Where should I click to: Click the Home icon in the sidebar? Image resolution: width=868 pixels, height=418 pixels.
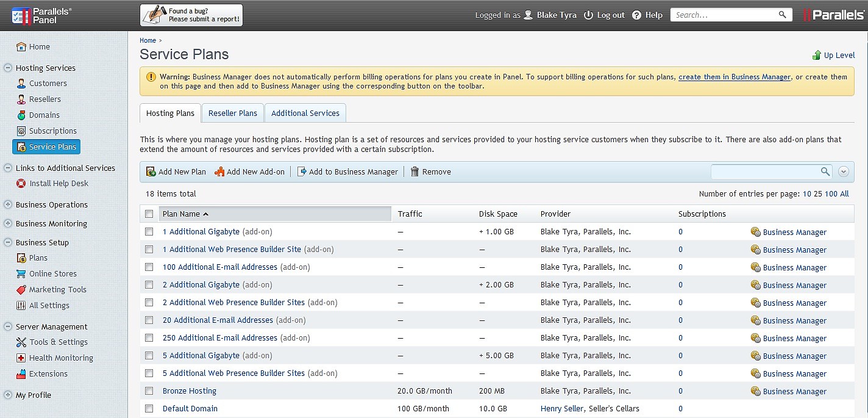click(21, 46)
